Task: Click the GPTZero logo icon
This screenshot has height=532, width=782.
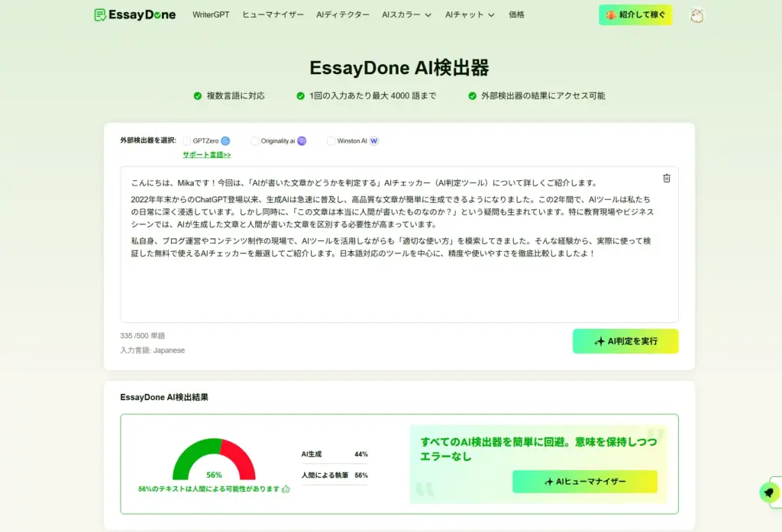Action: coord(225,141)
